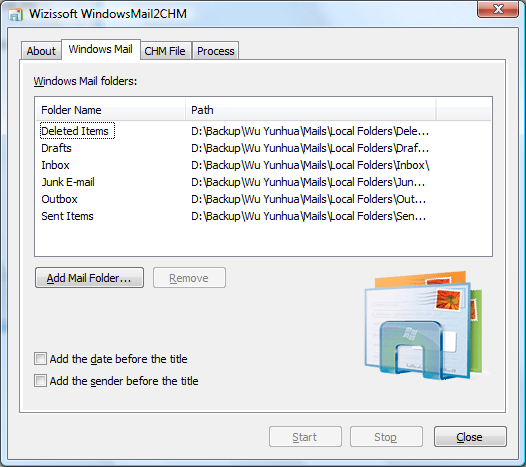This screenshot has width=526, height=467.
Task: Click the Windows Mail folders label
Action: coord(85,81)
